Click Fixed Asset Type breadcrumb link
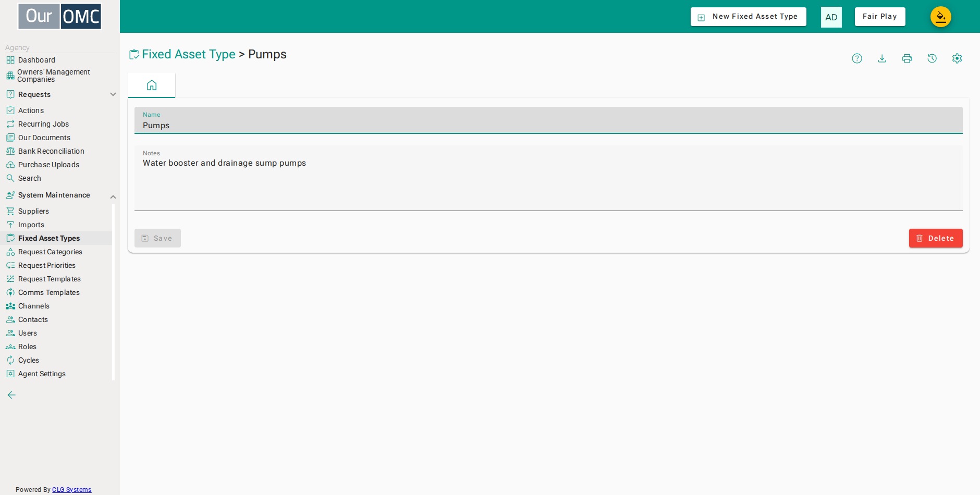Viewport: 980px width, 495px height. click(189, 54)
